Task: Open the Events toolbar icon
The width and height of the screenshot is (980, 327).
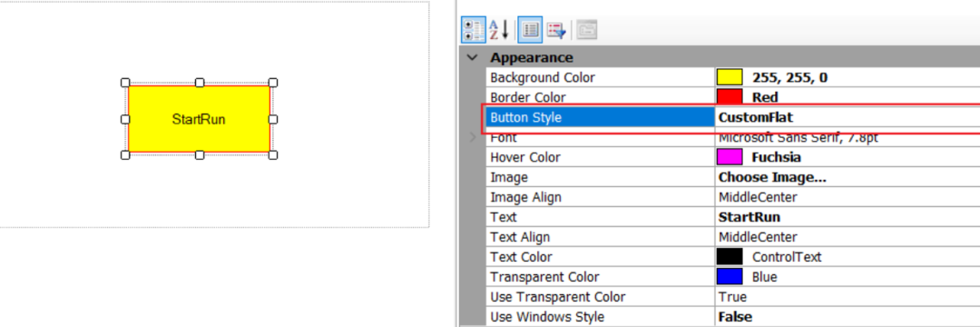Action: [555, 29]
